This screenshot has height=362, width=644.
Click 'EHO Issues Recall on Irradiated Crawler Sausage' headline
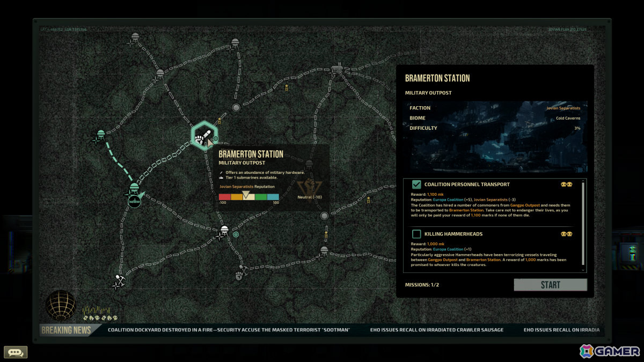tap(437, 330)
